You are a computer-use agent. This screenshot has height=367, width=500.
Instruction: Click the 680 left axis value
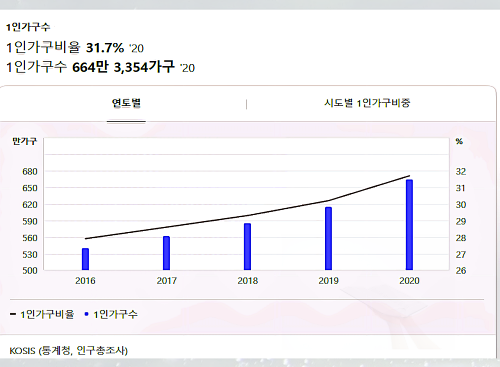[30, 172]
